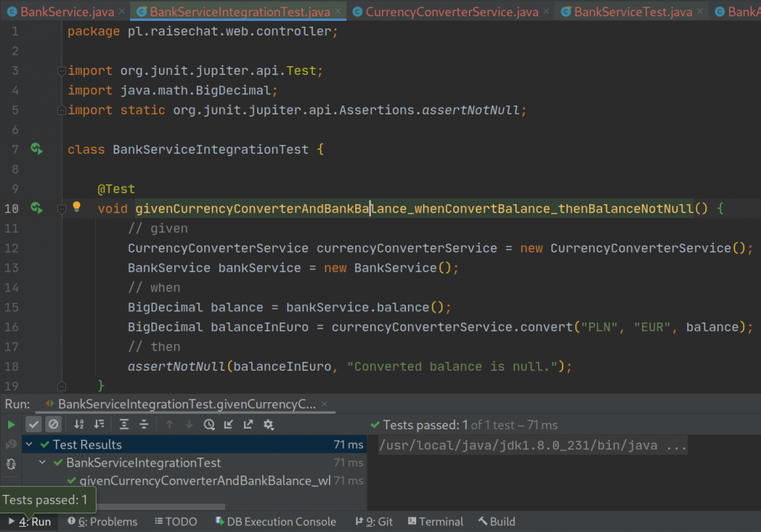Sort test results by duration

tap(98, 424)
